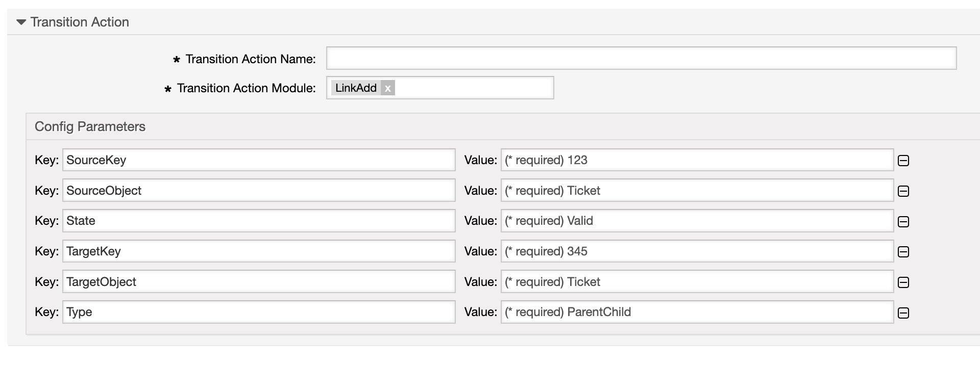The image size is (980, 366).
Task: Remove the TargetKey parameter row
Action: pyautogui.click(x=903, y=252)
